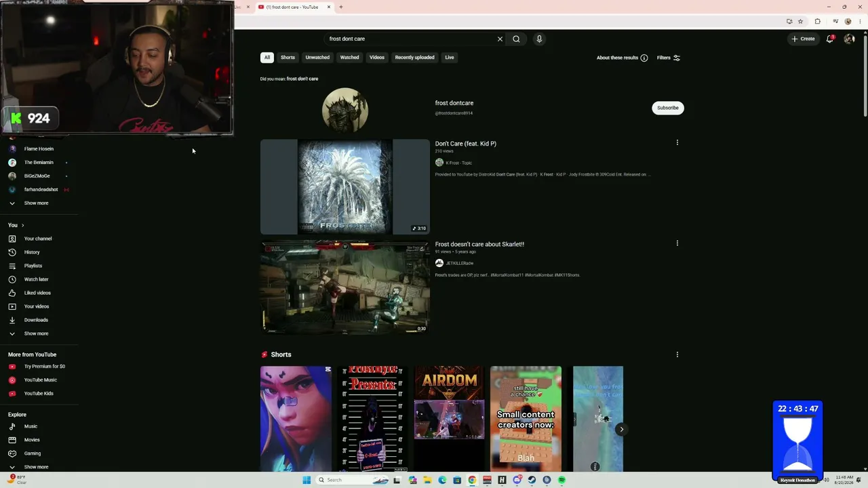Select the Watched filter chip
868x488 pixels.
click(349, 58)
